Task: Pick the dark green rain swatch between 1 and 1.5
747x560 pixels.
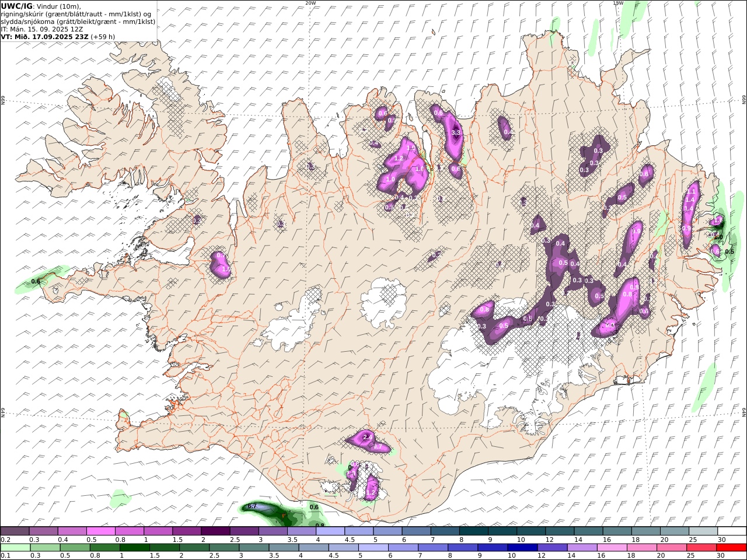Action: click(134, 548)
